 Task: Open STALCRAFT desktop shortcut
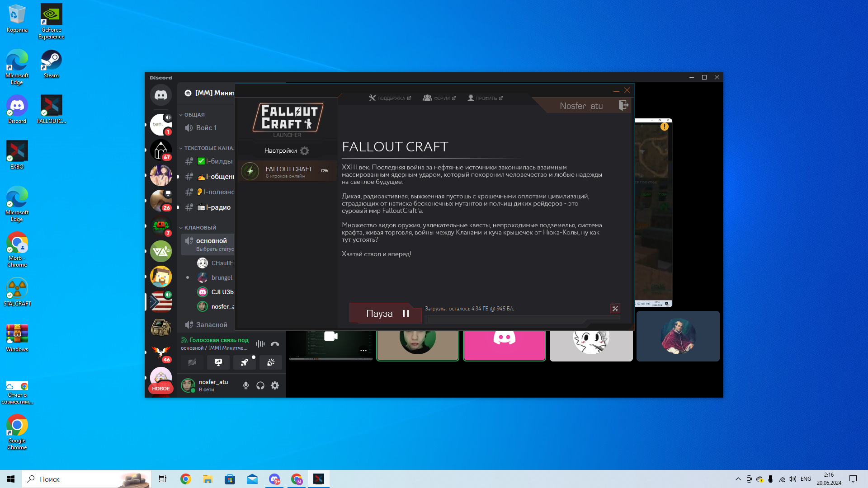(x=17, y=292)
